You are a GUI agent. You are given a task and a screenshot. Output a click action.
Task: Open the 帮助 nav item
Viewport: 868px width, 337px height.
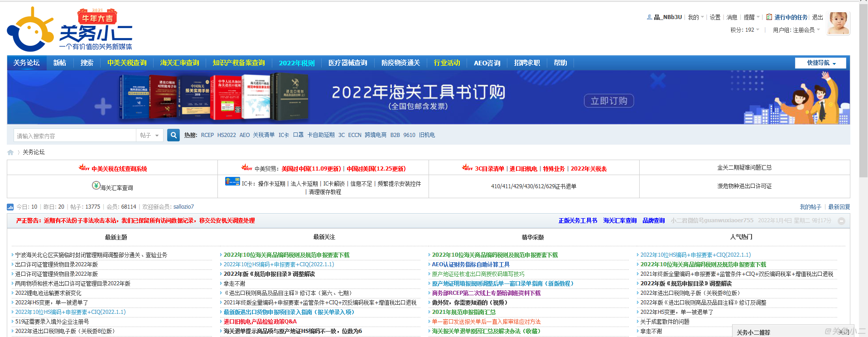pyautogui.click(x=560, y=63)
